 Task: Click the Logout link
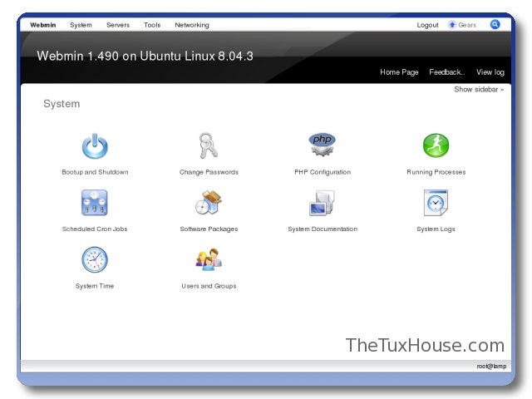pyautogui.click(x=427, y=25)
